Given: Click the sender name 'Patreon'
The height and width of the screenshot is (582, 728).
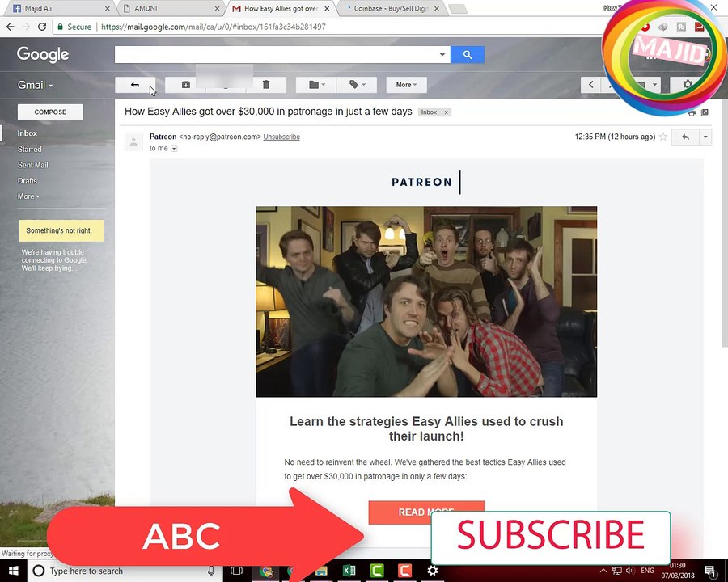Looking at the screenshot, I should (163, 137).
